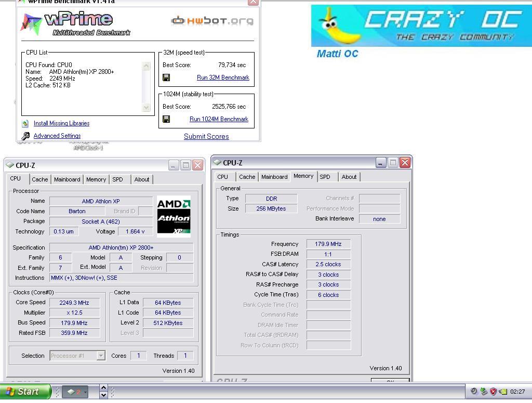This screenshot has height=403, width=532.
Task: Click the Run 1024M Benchmark link
Action: pos(219,119)
